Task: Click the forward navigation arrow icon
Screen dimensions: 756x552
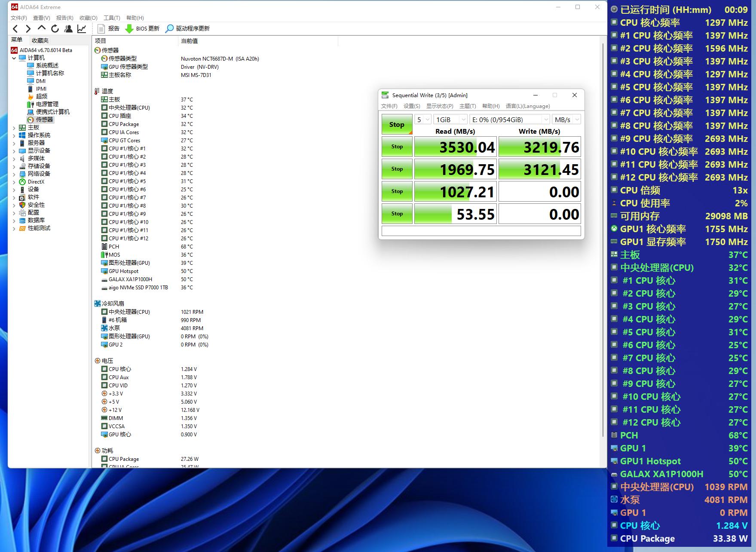Action: coord(28,29)
